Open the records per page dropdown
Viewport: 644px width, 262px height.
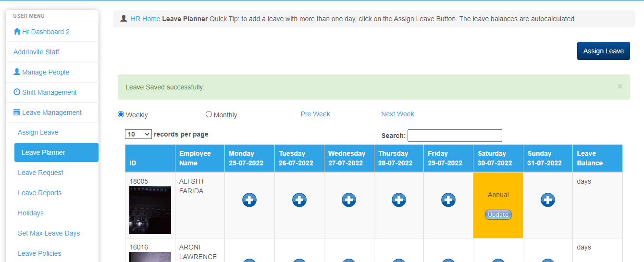pyautogui.click(x=138, y=134)
